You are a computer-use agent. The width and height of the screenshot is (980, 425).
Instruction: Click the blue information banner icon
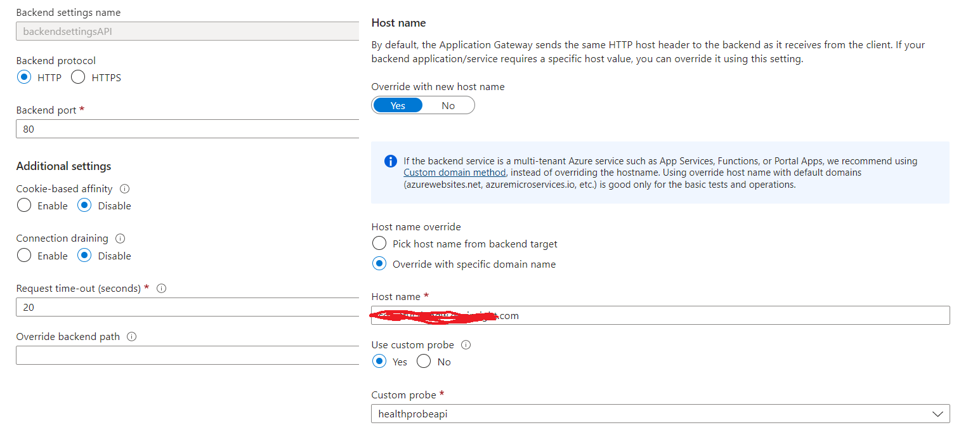[x=391, y=161]
